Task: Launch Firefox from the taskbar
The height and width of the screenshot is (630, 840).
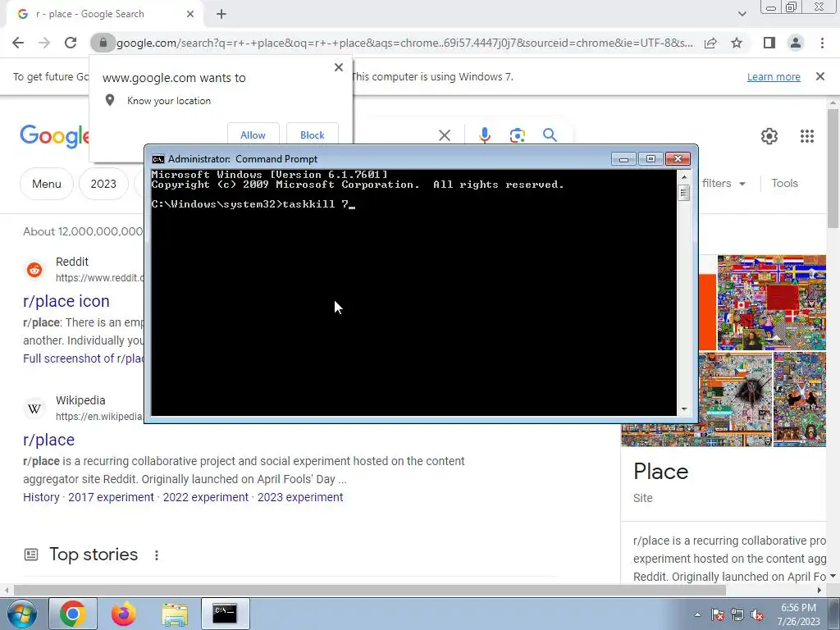Action: click(124, 614)
